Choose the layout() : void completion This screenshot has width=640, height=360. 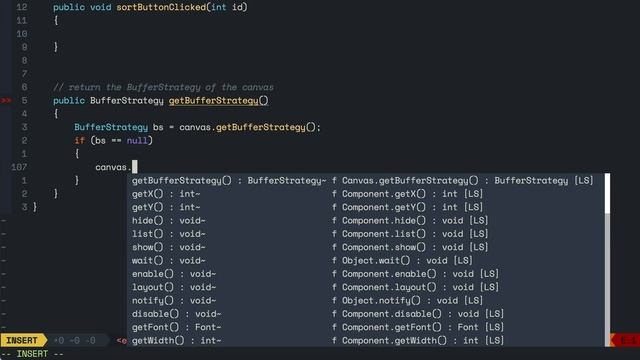pyautogui.click(x=366, y=287)
